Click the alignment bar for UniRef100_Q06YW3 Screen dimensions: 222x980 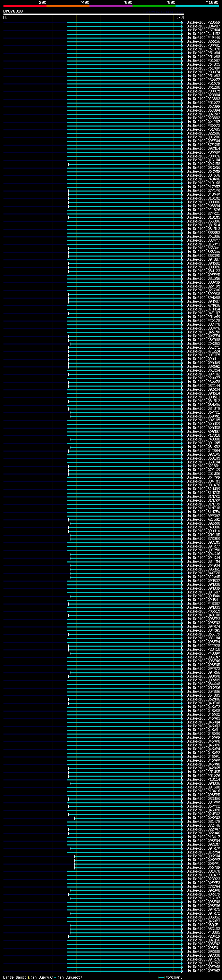tap(129, 818)
